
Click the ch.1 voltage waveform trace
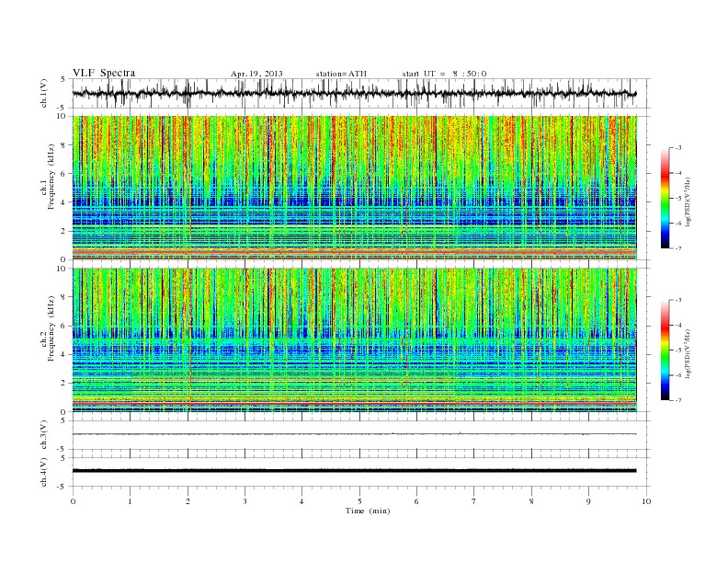pyautogui.click(x=354, y=93)
